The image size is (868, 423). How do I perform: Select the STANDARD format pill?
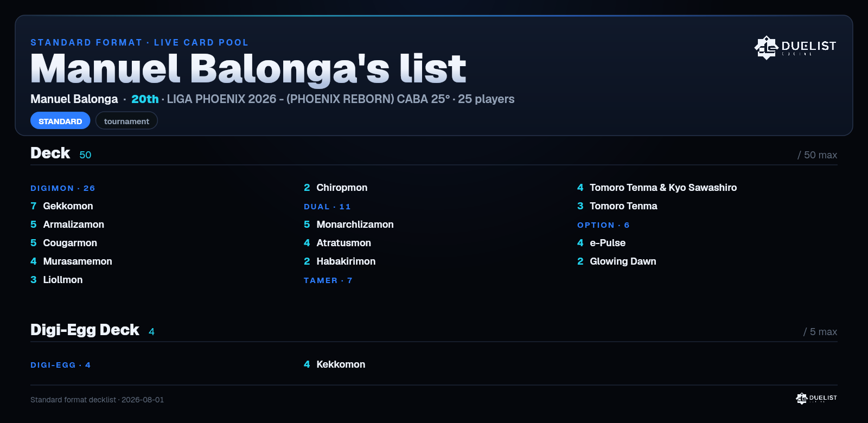(x=60, y=121)
